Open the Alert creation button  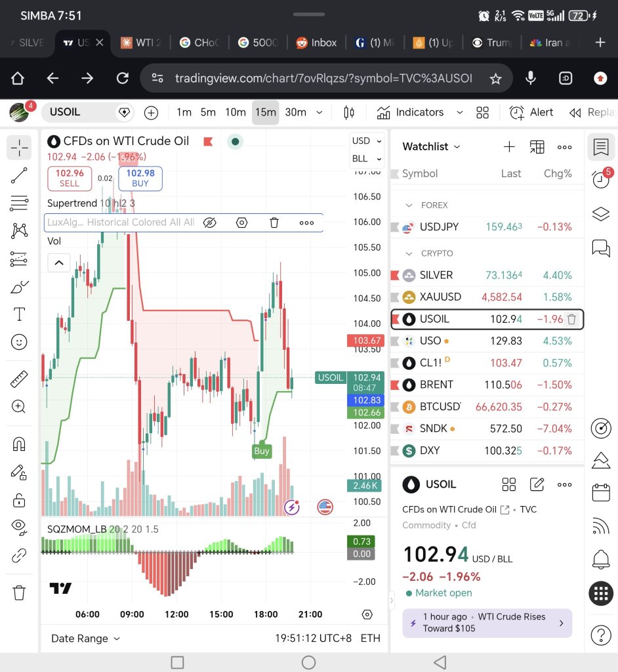coord(531,112)
